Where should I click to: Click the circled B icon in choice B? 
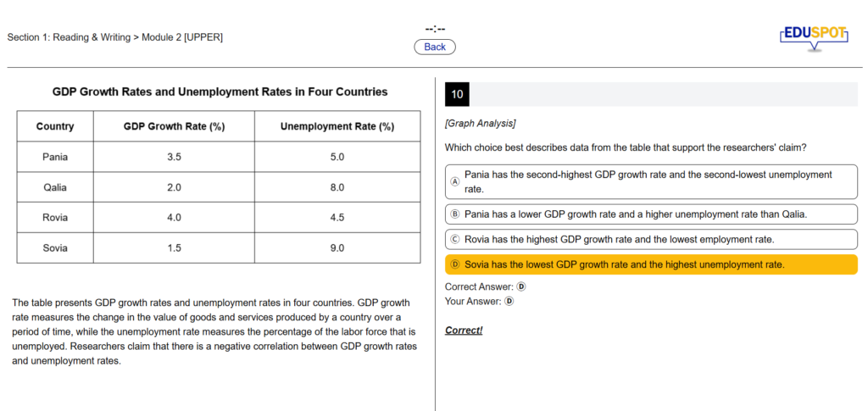(455, 214)
